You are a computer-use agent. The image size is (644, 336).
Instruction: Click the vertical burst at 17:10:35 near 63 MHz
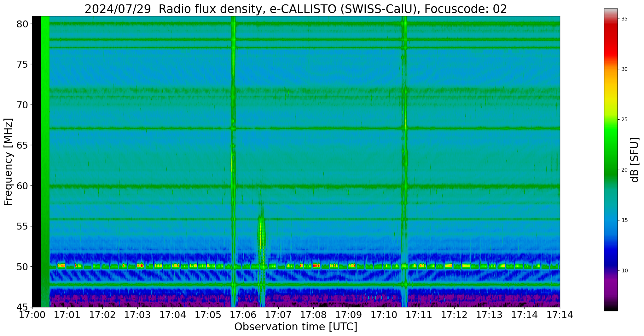click(405, 162)
